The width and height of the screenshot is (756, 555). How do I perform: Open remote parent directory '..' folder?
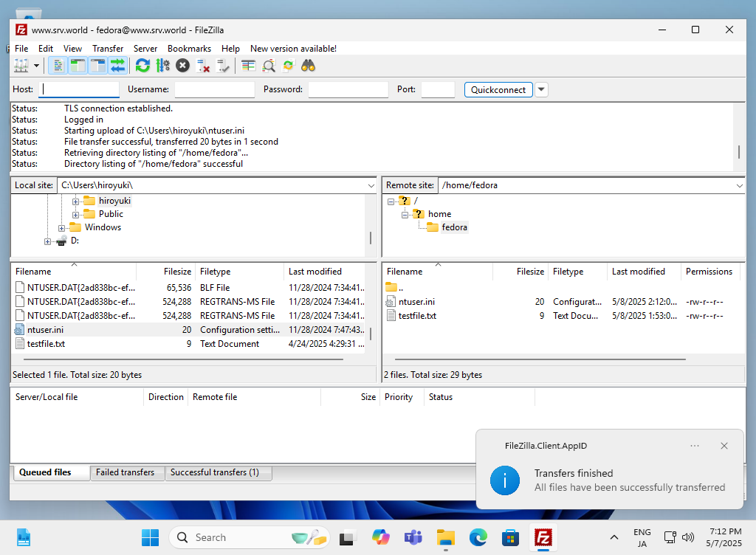point(563,288)
